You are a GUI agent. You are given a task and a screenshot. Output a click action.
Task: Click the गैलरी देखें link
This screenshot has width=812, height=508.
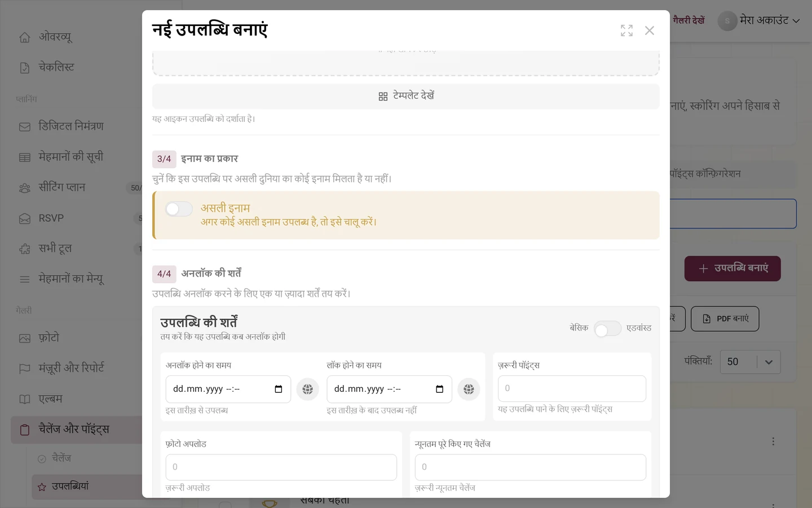pos(689,21)
